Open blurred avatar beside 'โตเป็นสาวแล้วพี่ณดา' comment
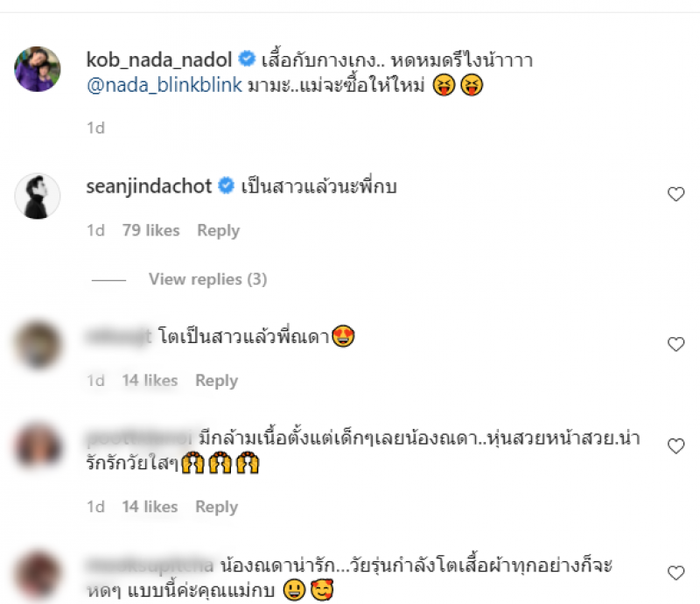 pos(38,346)
